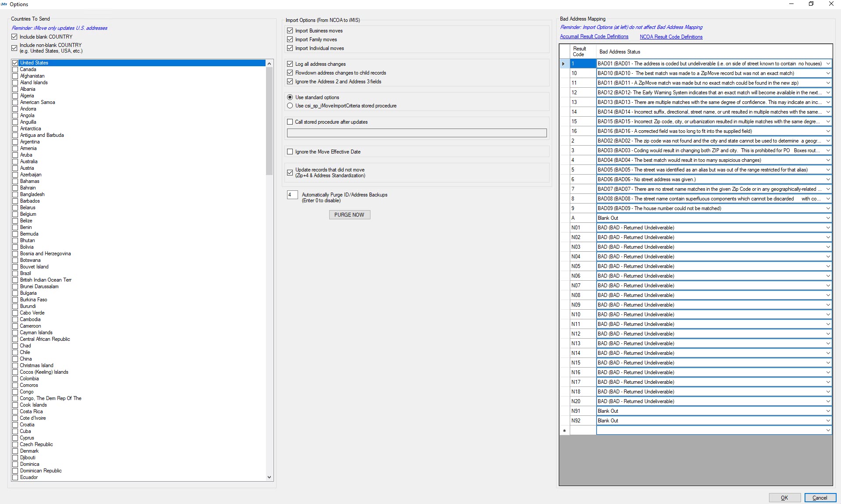Click the purge backups number field
The height and width of the screenshot is (504, 841).
pyautogui.click(x=292, y=195)
